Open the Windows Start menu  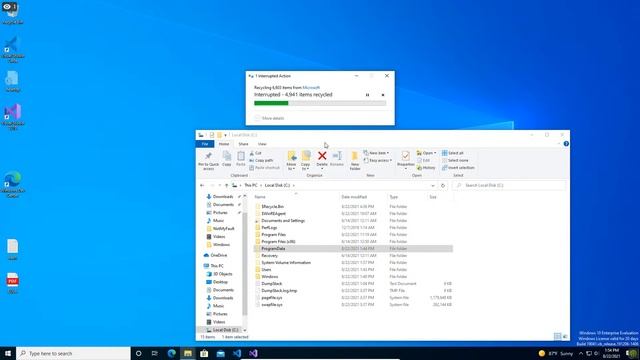coord(8,353)
